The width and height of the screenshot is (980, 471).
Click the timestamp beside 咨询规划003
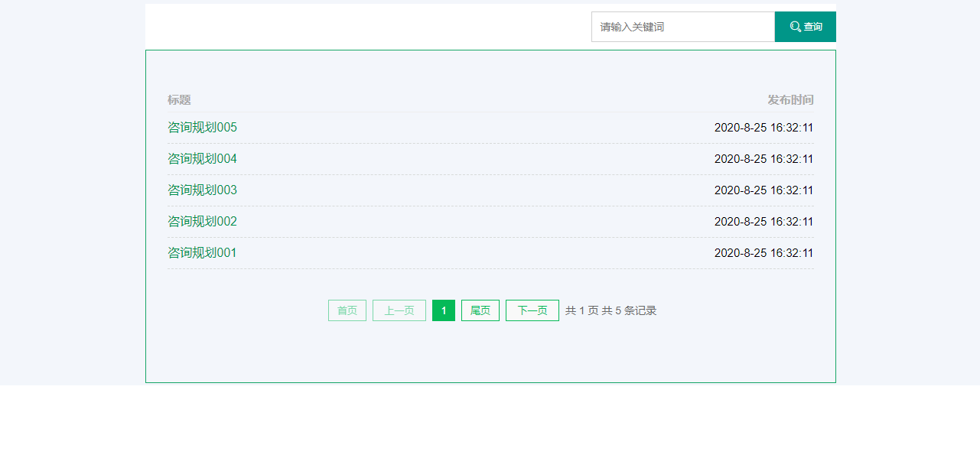click(x=763, y=190)
